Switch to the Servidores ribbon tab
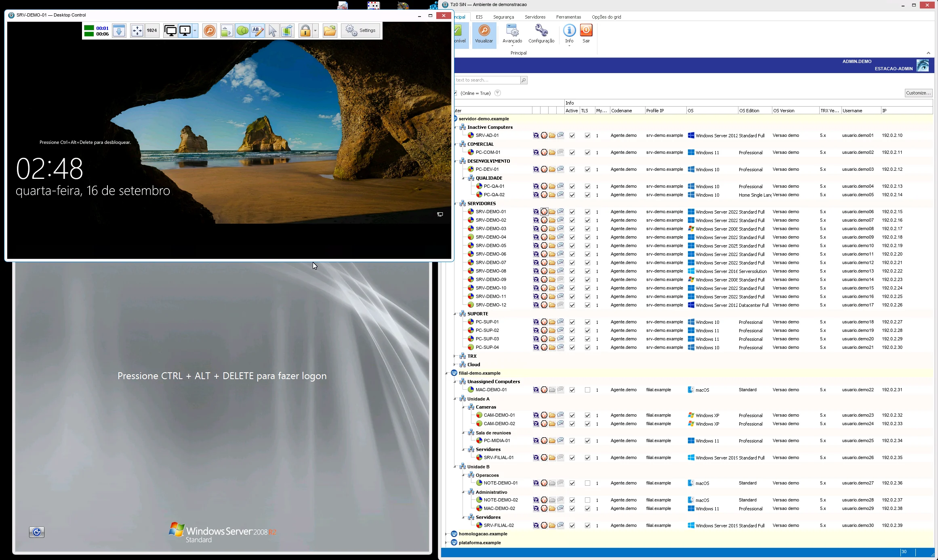The width and height of the screenshot is (938, 560). (x=535, y=17)
